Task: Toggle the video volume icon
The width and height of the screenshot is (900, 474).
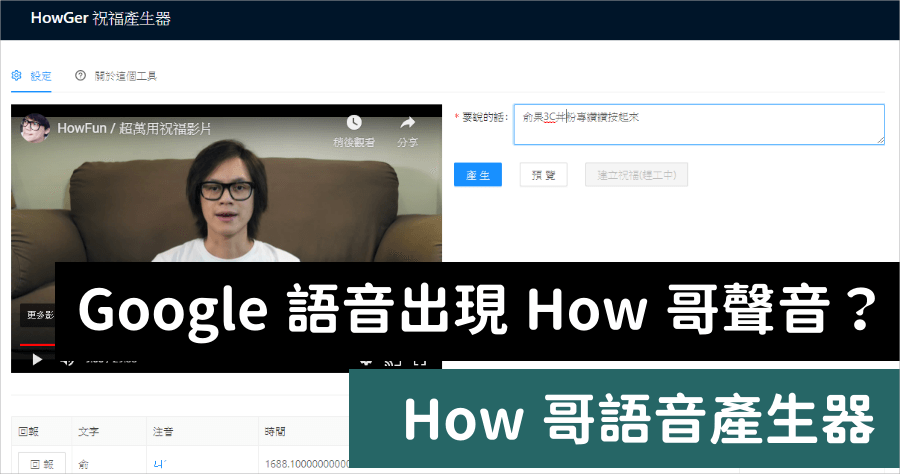Action: tap(67, 361)
